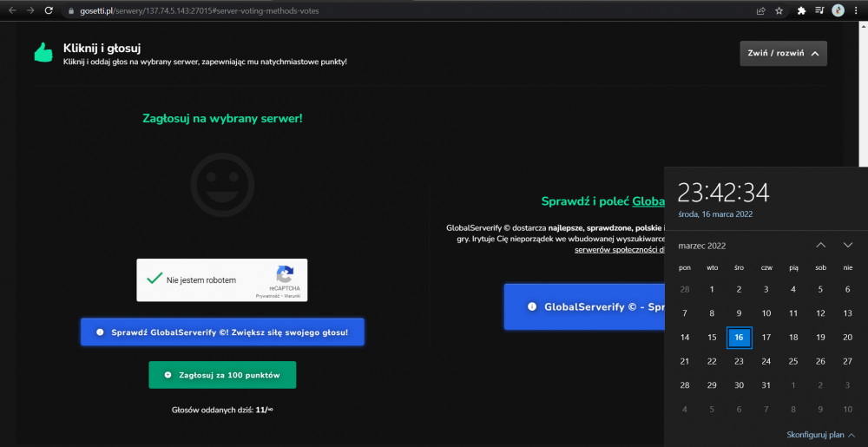The width and height of the screenshot is (868, 447).
Task: Select day 13 in the calendar
Action: (847, 313)
